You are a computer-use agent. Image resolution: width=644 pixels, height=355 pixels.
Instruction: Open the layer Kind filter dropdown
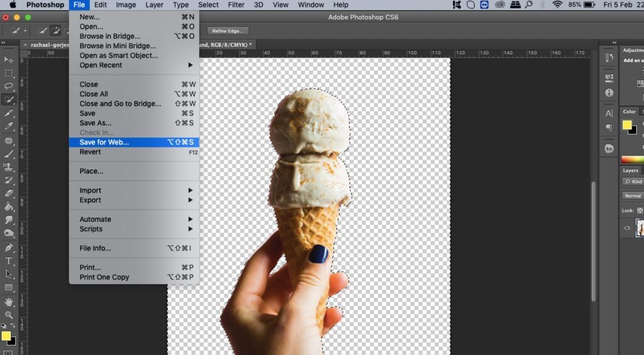tap(633, 182)
